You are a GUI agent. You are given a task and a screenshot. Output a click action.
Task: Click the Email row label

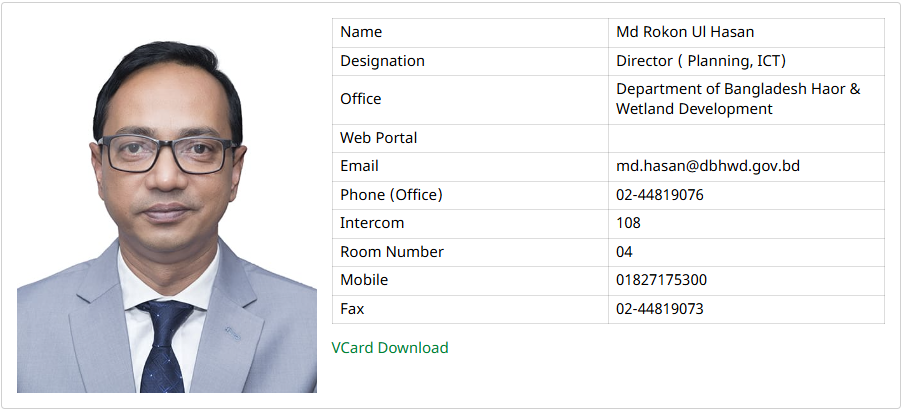pyautogui.click(x=359, y=166)
